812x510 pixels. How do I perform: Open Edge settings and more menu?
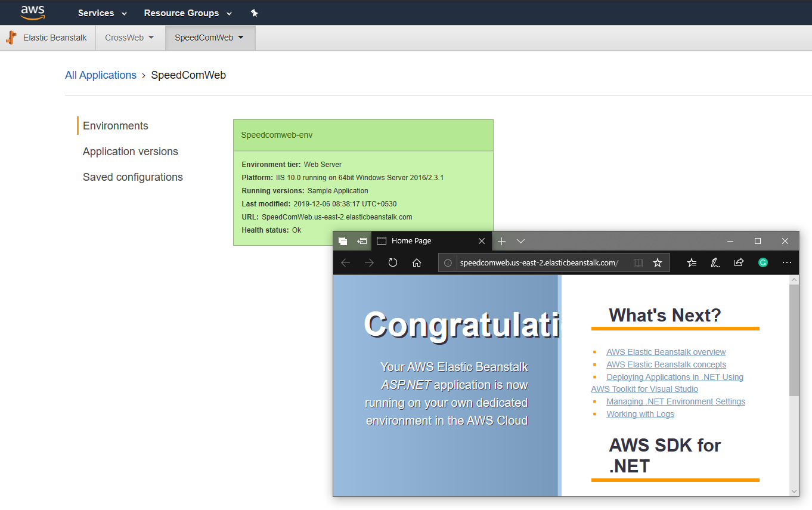(786, 262)
